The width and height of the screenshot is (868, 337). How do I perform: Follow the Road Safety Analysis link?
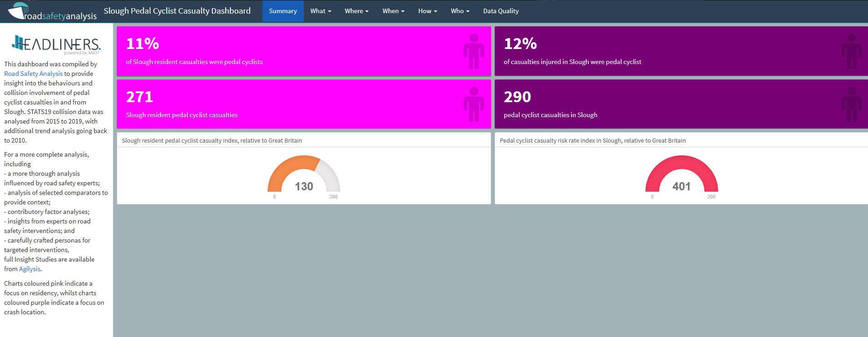(33, 74)
